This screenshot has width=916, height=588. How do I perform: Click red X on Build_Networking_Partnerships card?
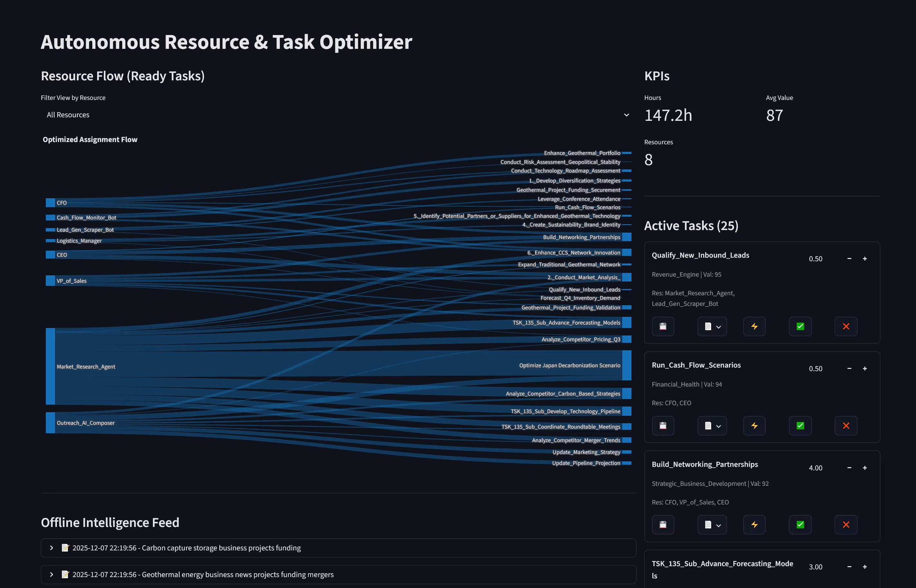(846, 525)
